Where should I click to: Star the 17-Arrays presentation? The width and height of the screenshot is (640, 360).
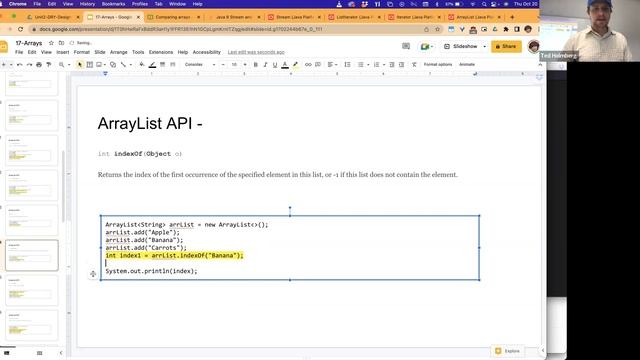tap(51, 43)
